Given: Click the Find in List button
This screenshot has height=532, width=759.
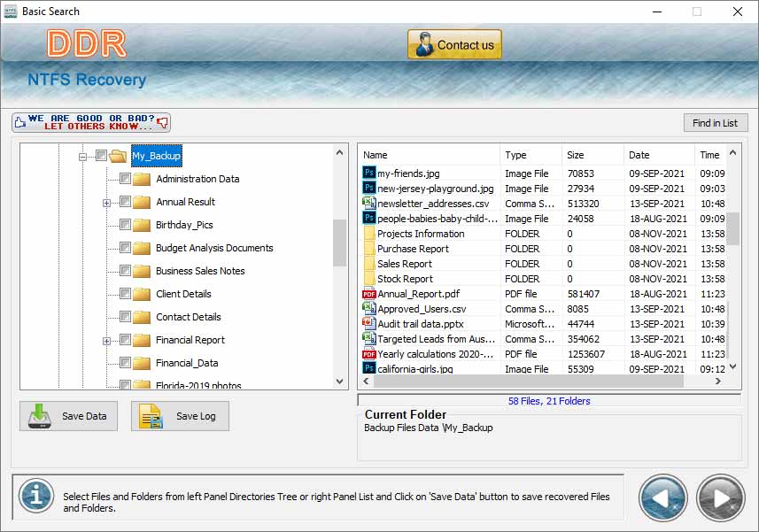Looking at the screenshot, I should 716,123.
